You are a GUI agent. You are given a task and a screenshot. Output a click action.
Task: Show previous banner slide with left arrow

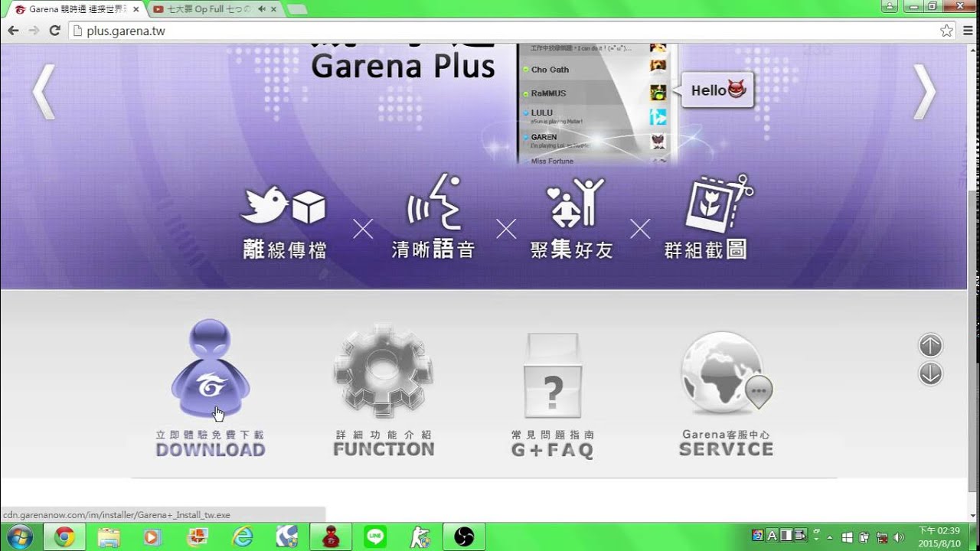44,91
